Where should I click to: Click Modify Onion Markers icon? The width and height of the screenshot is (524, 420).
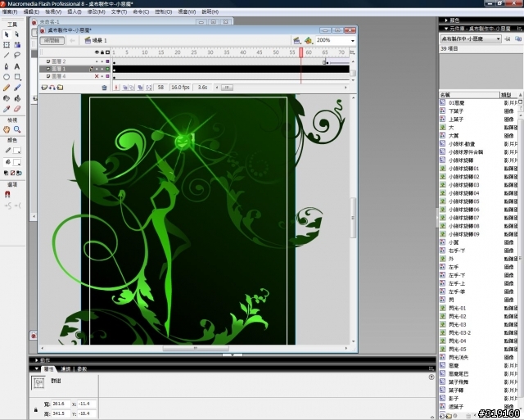tap(149, 88)
